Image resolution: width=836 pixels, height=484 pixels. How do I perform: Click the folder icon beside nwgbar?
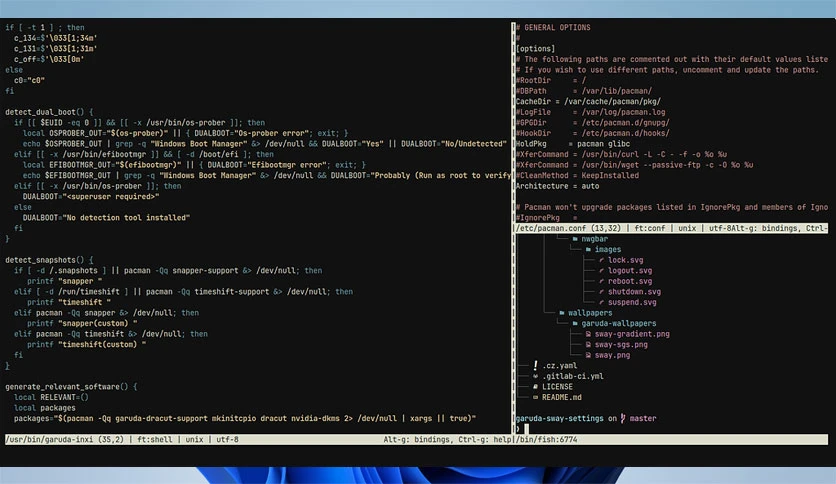575,239
